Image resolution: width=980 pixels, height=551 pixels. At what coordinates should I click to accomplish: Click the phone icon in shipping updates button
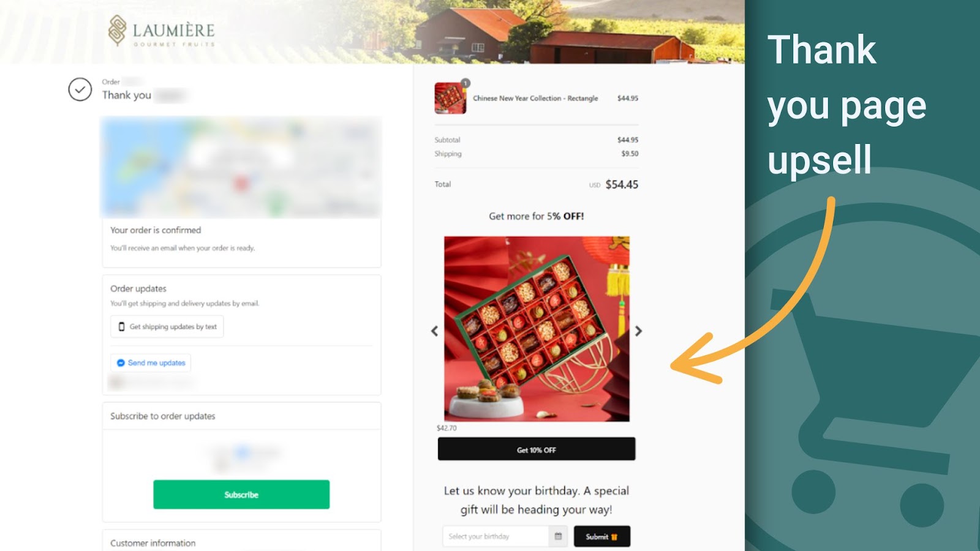tap(121, 327)
